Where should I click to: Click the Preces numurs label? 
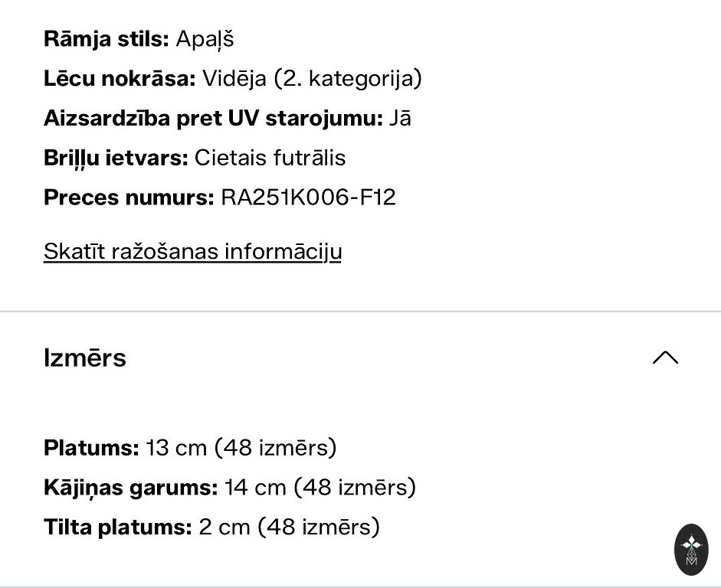[129, 198]
